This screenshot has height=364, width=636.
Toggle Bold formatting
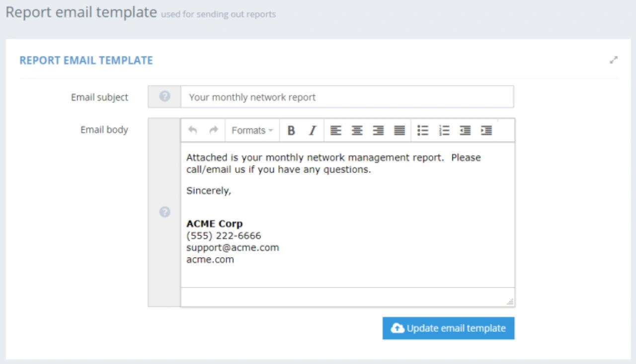click(x=291, y=130)
